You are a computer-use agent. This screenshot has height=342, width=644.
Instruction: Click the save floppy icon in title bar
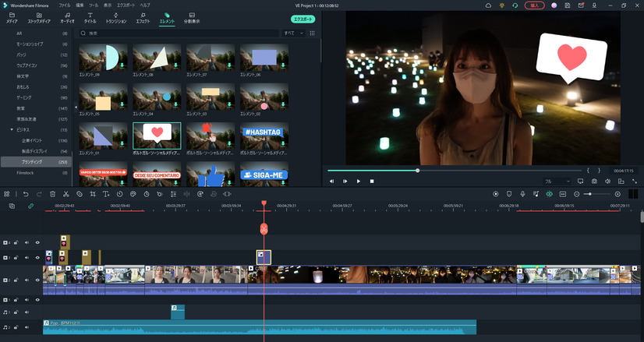pyautogui.click(x=567, y=5)
